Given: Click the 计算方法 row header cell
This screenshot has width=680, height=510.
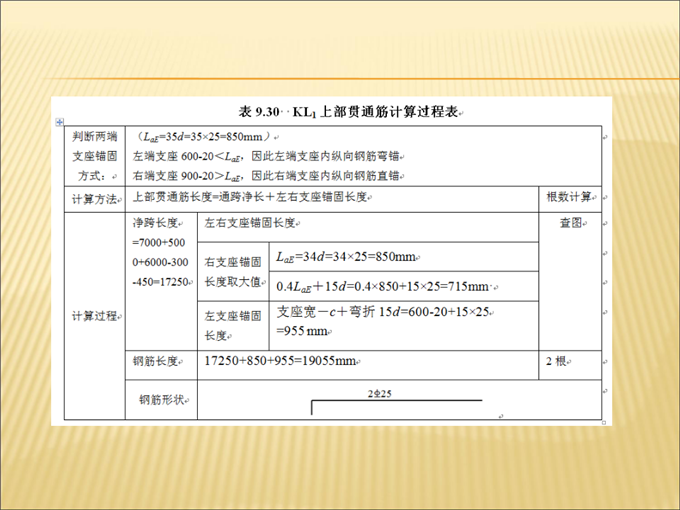Looking at the screenshot, I should pos(95,197).
